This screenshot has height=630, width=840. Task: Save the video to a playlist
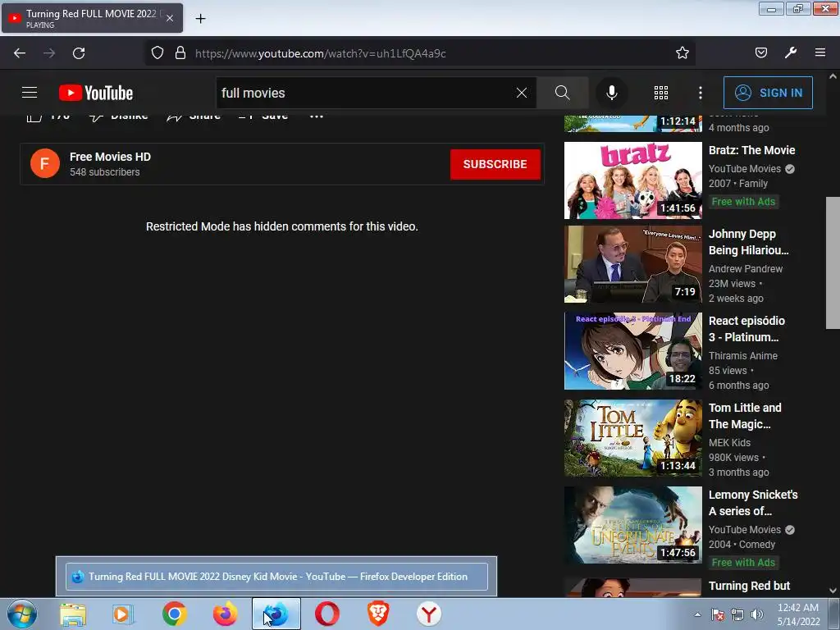263,116
